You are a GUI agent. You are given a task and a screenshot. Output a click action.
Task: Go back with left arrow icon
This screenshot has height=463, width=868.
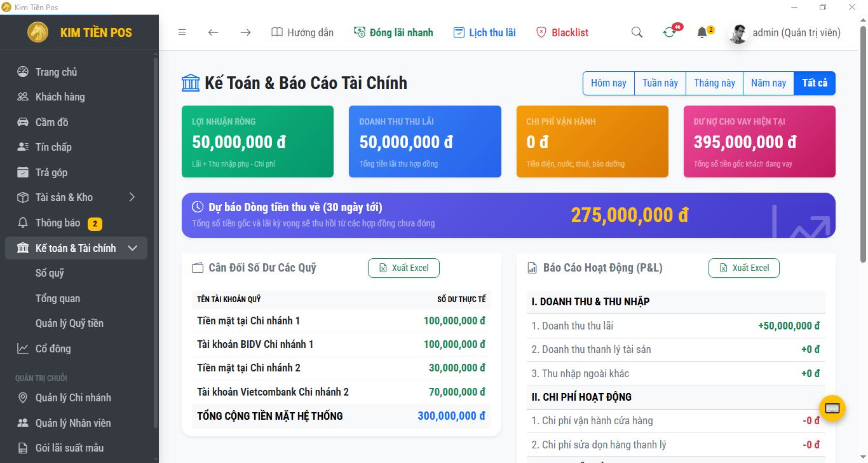(214, 32)
